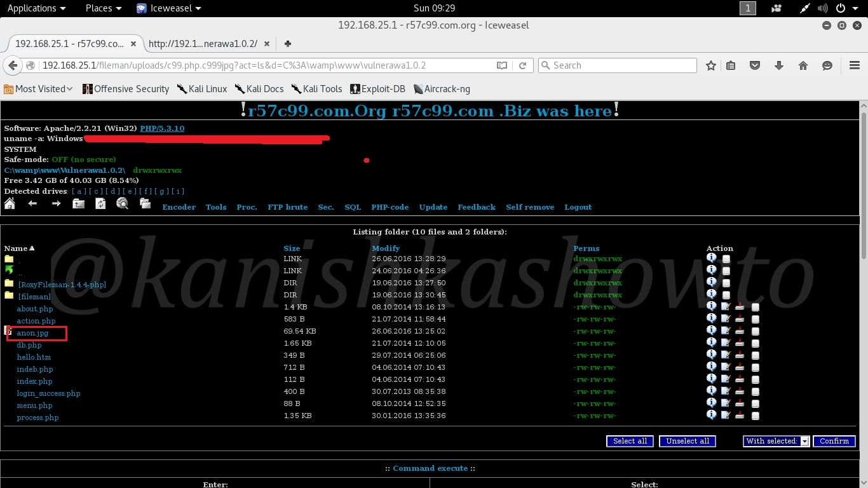
Task: Click the c99 shell Home icon
Action: pos(10,203)
